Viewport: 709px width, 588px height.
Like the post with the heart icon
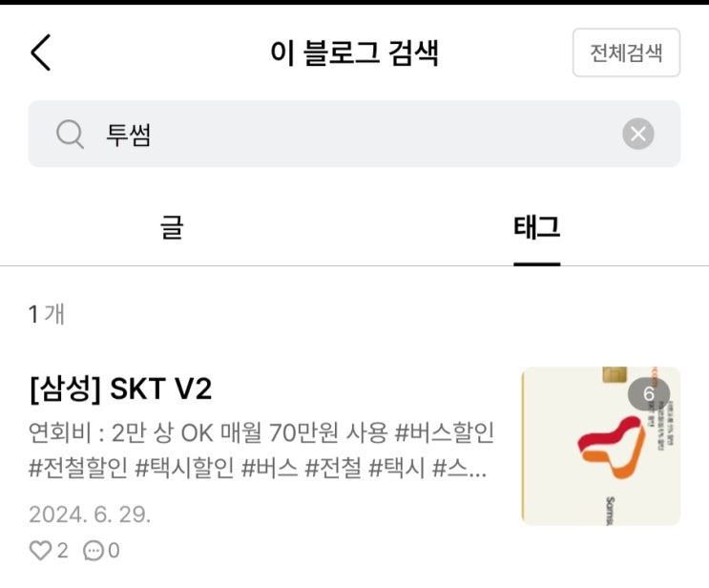click(x=40, y=551)
